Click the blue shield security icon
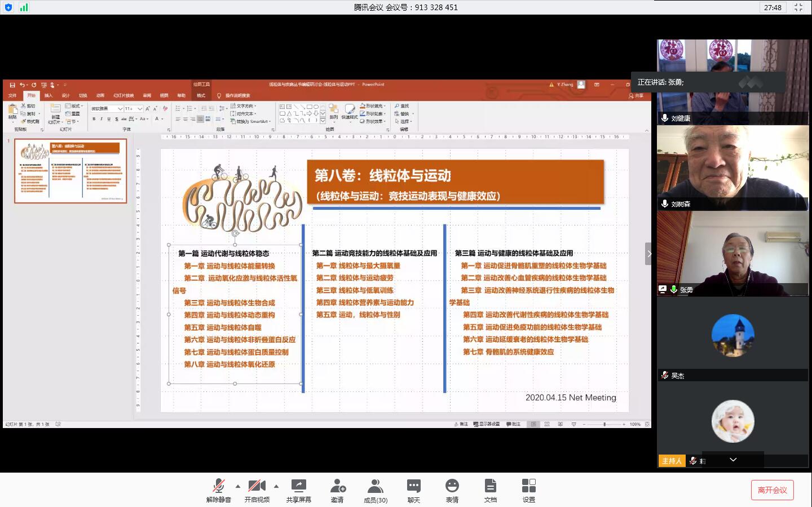Image resolution: width=812 pixels, height=507 pixels. pyautogui.click(x=8, y=7)
